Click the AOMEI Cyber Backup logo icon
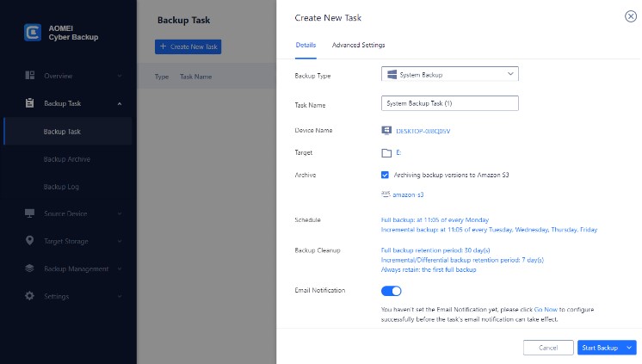Screen dimensions: 642x364 point(32,32)
